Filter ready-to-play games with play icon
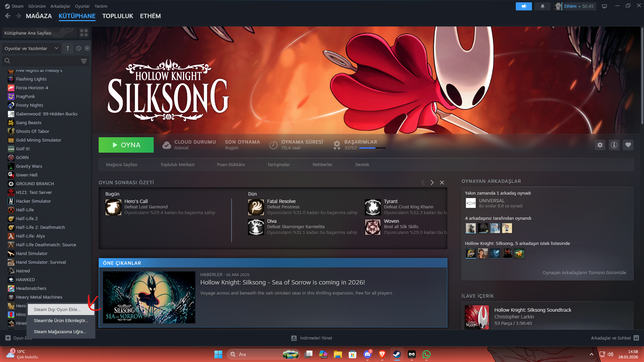This screenshot has width=644, height=362. (87, 48)
